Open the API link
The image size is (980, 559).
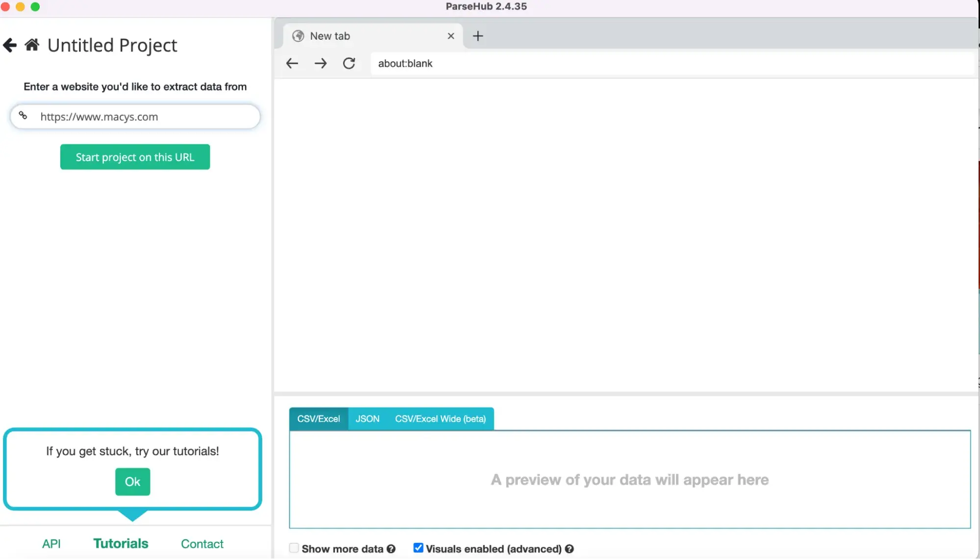tap(51, 544)
